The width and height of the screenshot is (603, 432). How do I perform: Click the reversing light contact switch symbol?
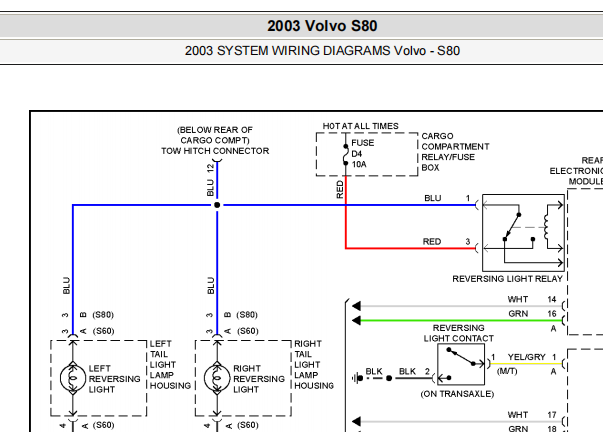[461, 364]
